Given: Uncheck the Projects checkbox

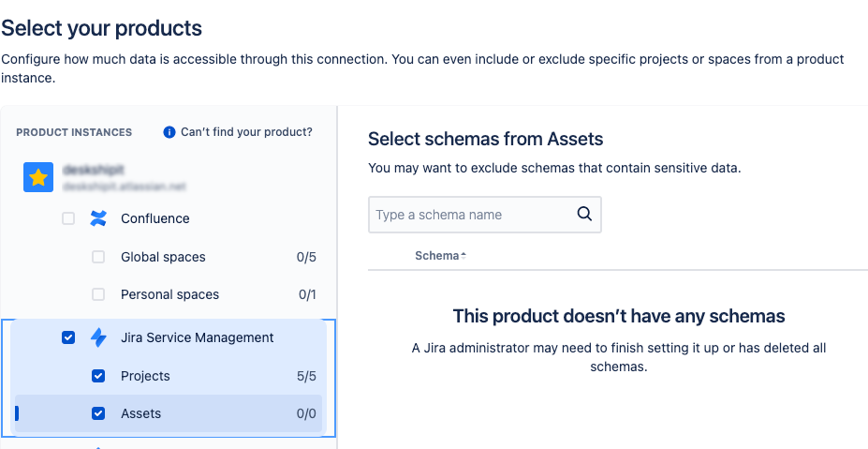Looking at the screenshot, I should (98, 376).
